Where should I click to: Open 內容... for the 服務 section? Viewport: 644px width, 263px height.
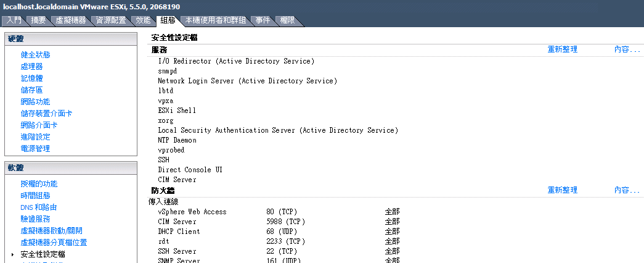627,49
